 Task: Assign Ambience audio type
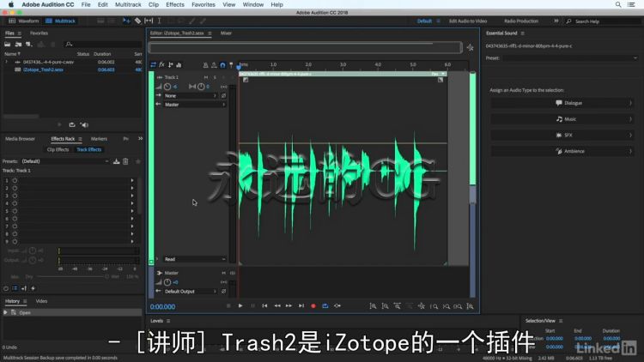point(562,151)
